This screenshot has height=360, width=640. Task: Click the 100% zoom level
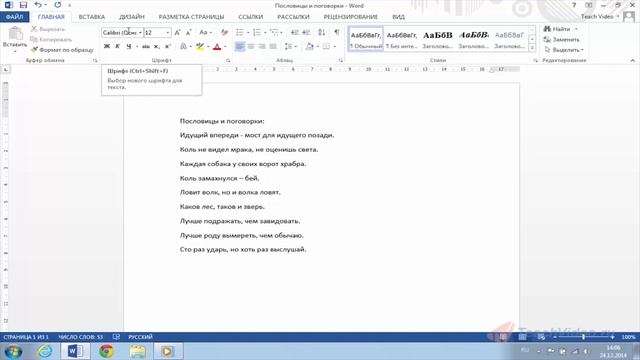[628, 337]
